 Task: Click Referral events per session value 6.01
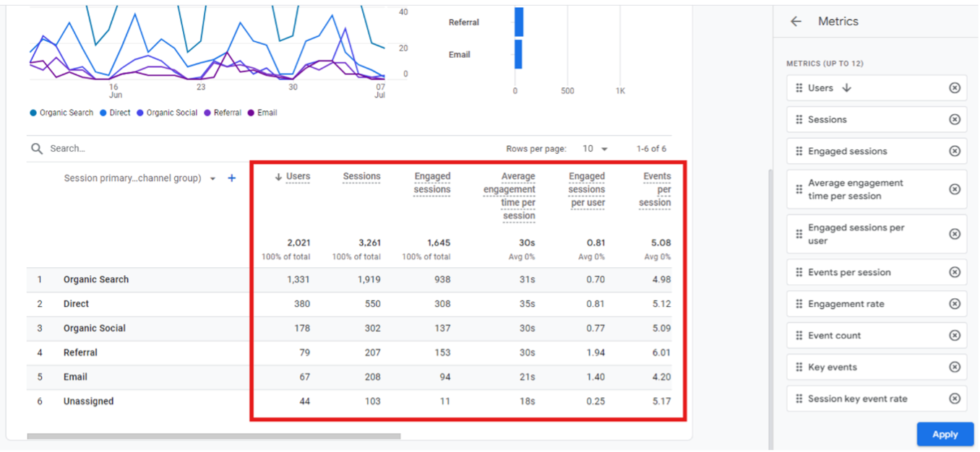(x=661, y=353)
